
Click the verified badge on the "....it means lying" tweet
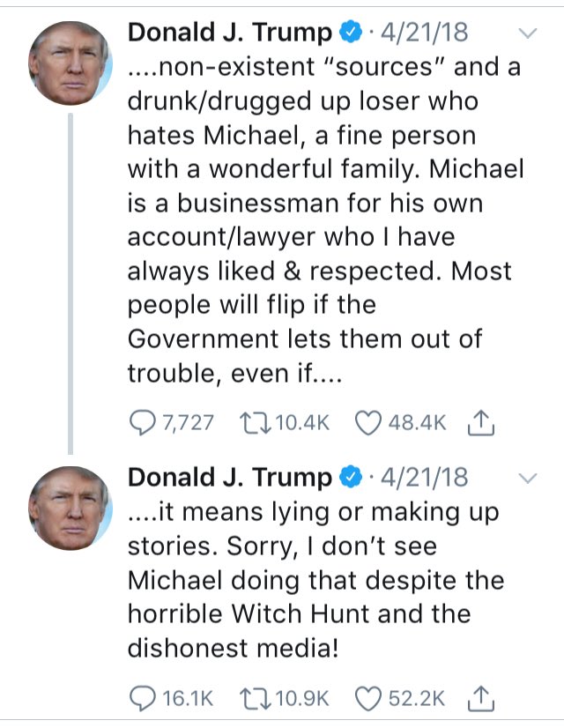coord(351,478)
